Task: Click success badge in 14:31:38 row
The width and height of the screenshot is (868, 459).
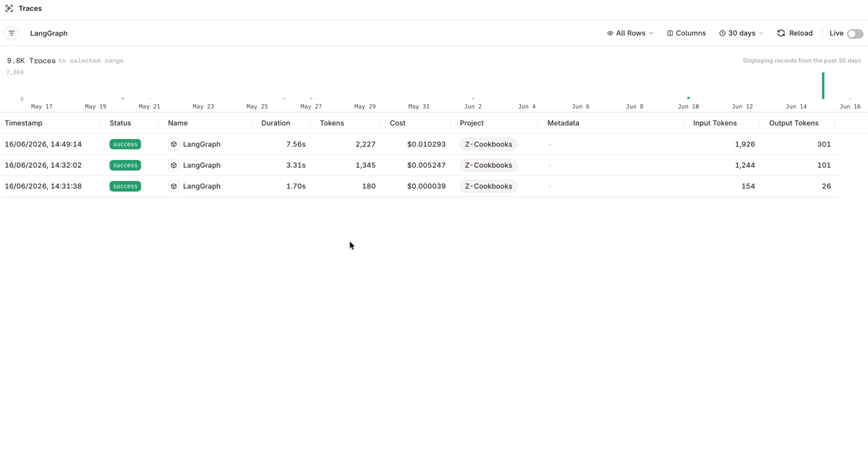Action: [x=125, y=186]
